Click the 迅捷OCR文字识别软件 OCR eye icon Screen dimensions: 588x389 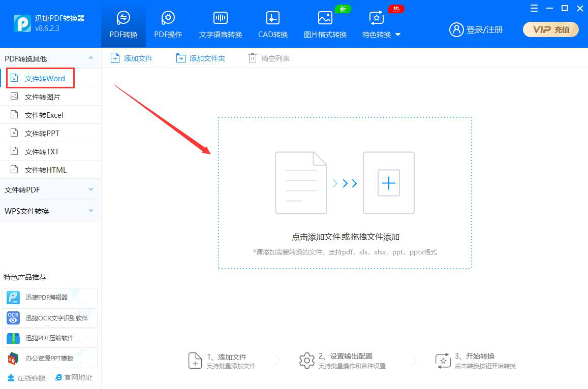[14, 318]
